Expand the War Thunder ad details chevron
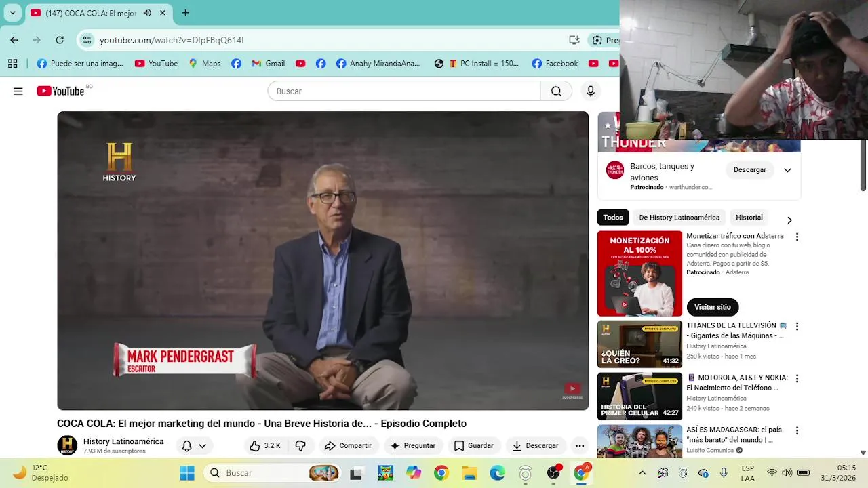Viewport: 868px width, 488px height. point(787,170)
